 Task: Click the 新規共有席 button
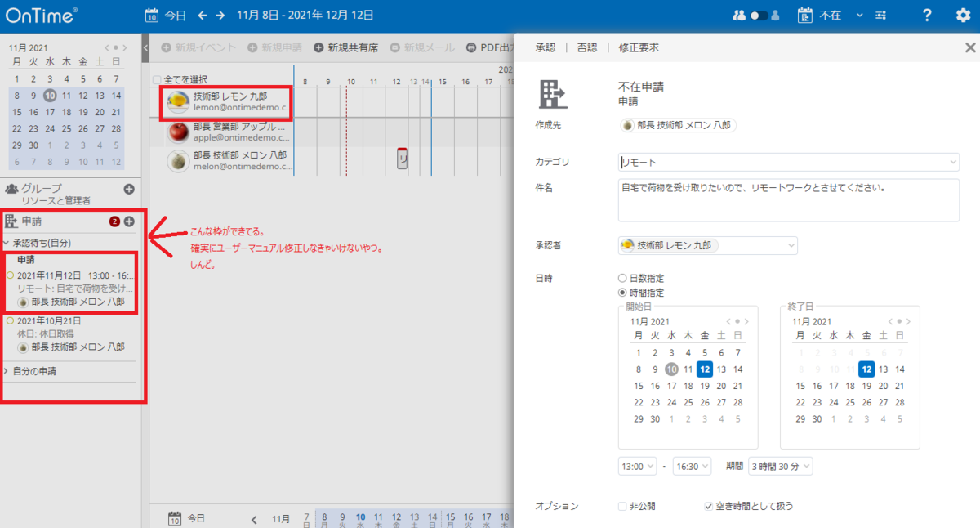349,47
